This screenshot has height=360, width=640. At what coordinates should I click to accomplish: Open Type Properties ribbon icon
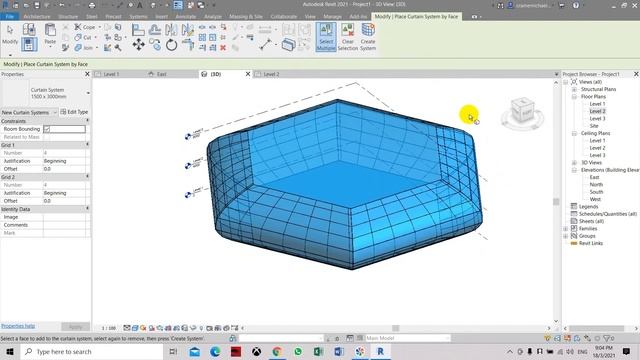coord(29,29)
